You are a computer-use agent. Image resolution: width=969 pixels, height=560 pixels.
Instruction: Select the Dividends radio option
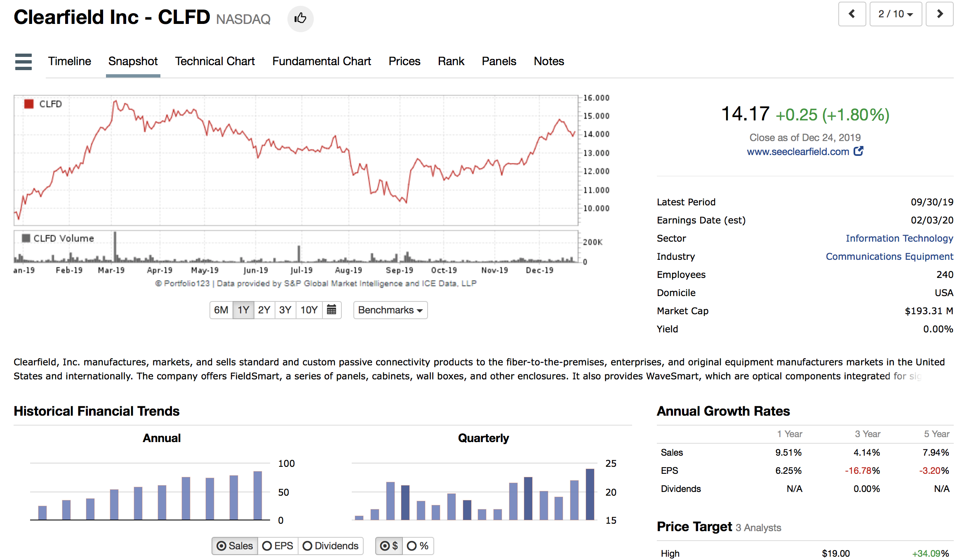[331, 546]
